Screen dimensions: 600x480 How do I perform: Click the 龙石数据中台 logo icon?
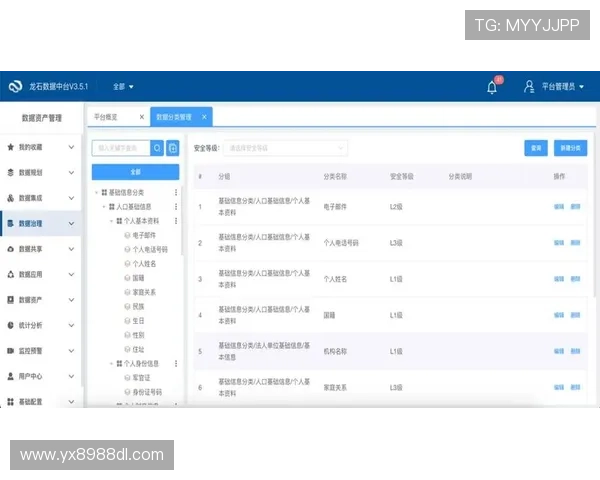click(x=15, y=87)
